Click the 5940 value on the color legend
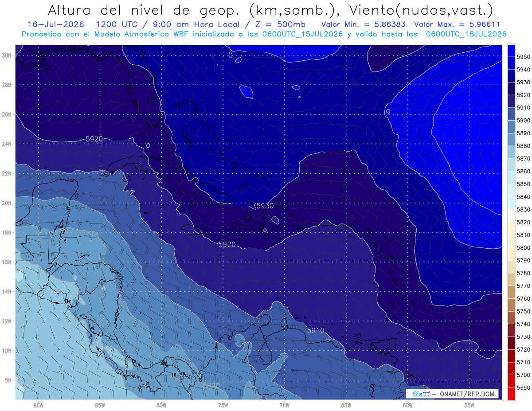The width and height of the screenshot is (532, 411). pyautogui.click(x=524, y=70)
